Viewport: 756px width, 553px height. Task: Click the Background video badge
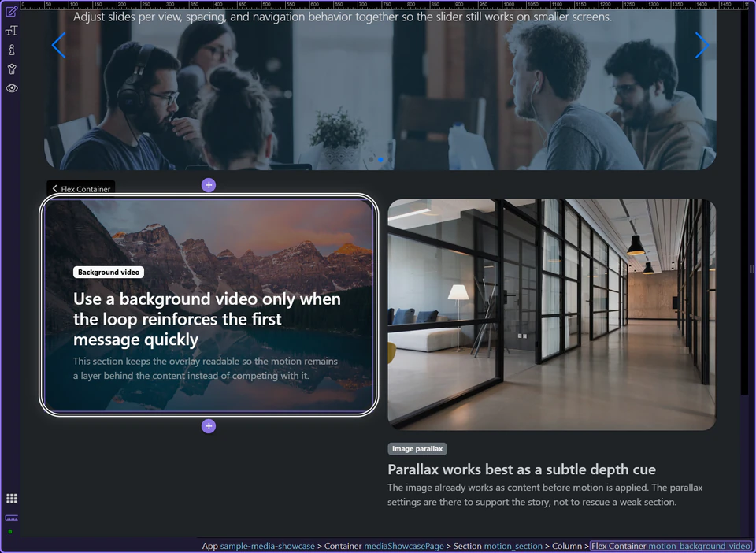pos(109,273)
